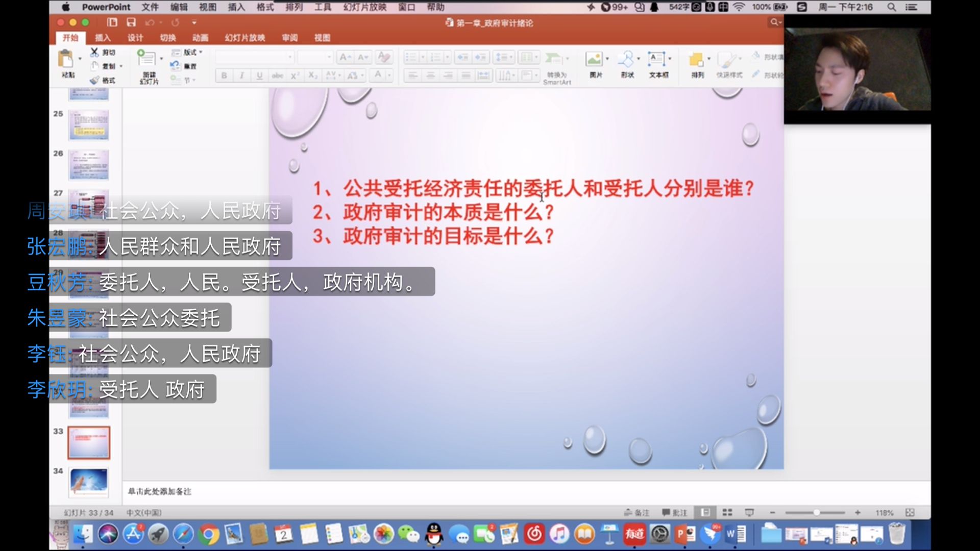Open Google Chrome from the Dock
Screen dimensions: 980x551
pos(208,534)
